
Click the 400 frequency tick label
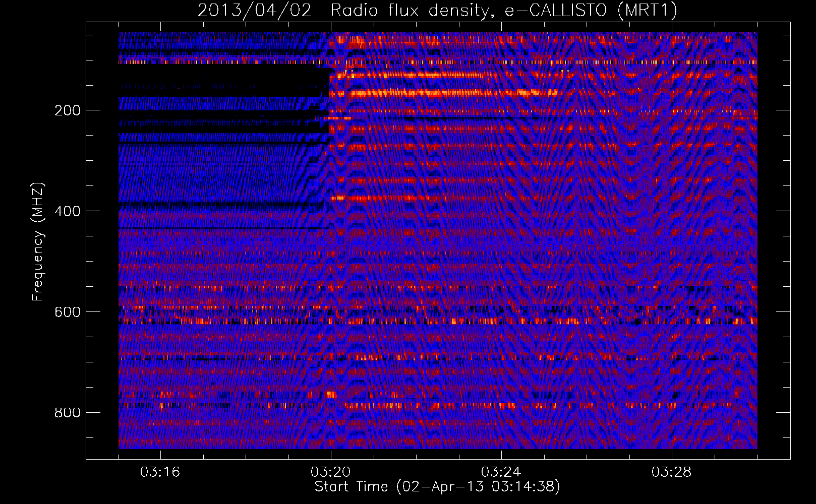click(x=67, y=211)
